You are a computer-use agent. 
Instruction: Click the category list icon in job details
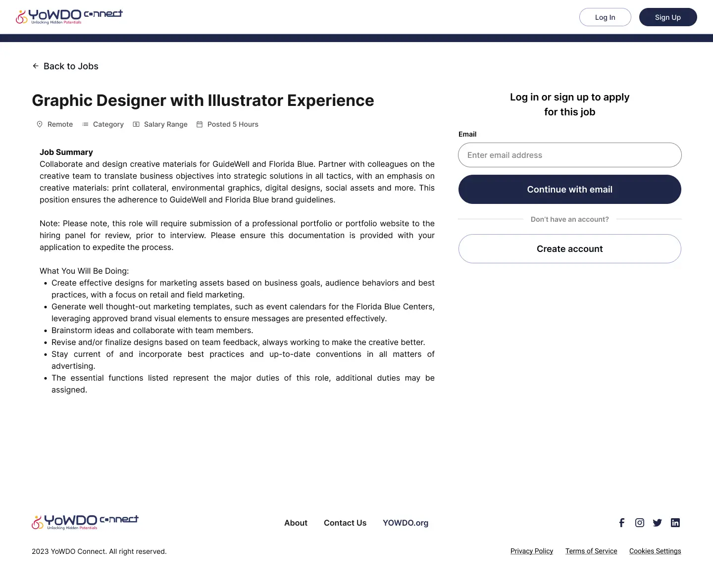click(85, 124)
